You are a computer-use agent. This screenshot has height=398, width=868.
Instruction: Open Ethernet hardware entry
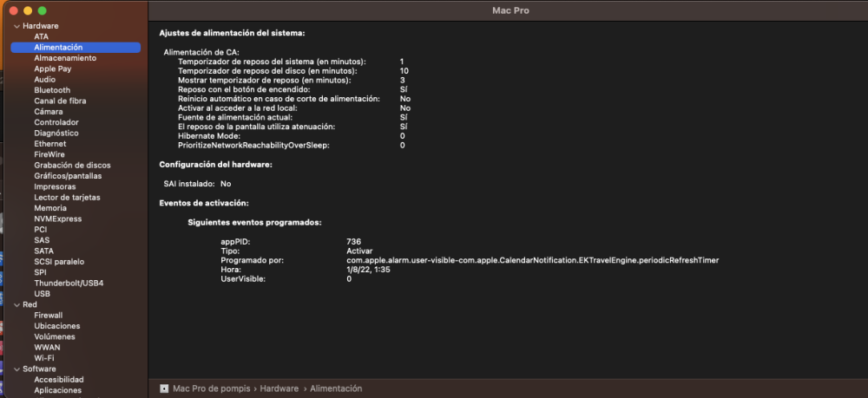(49, 144)
